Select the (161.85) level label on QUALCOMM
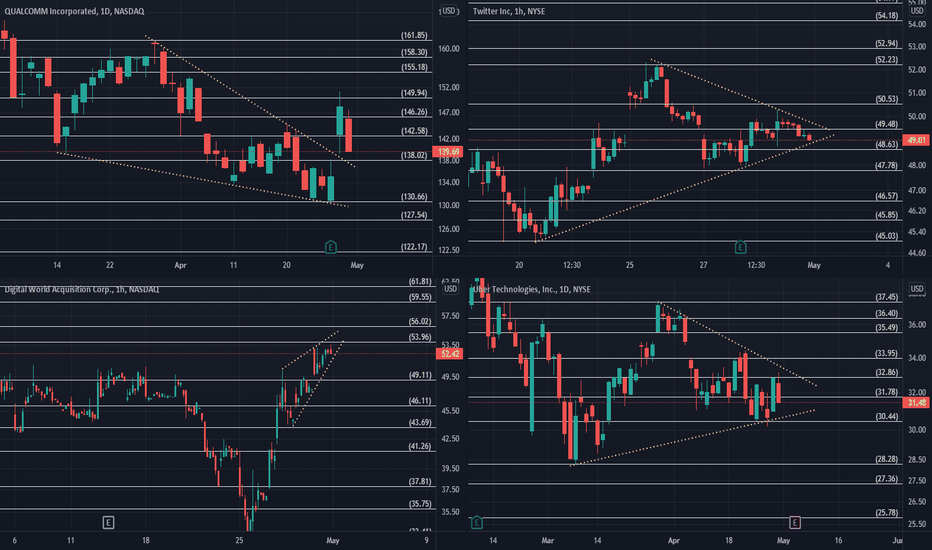The height and width of the screenshot is (550, 932). tap(414, 36)
